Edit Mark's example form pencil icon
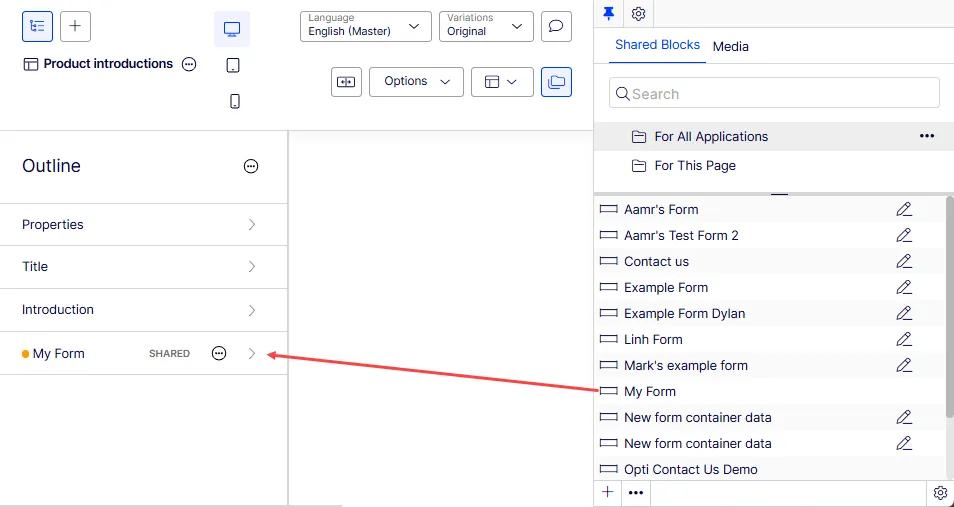954x507 pixels. click(x=904, y=366)
